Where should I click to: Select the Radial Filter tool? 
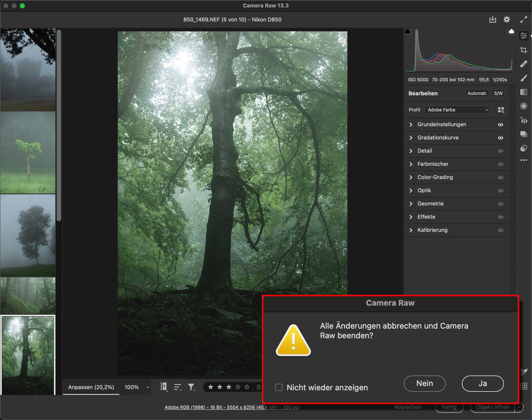(x=523, y=106)
